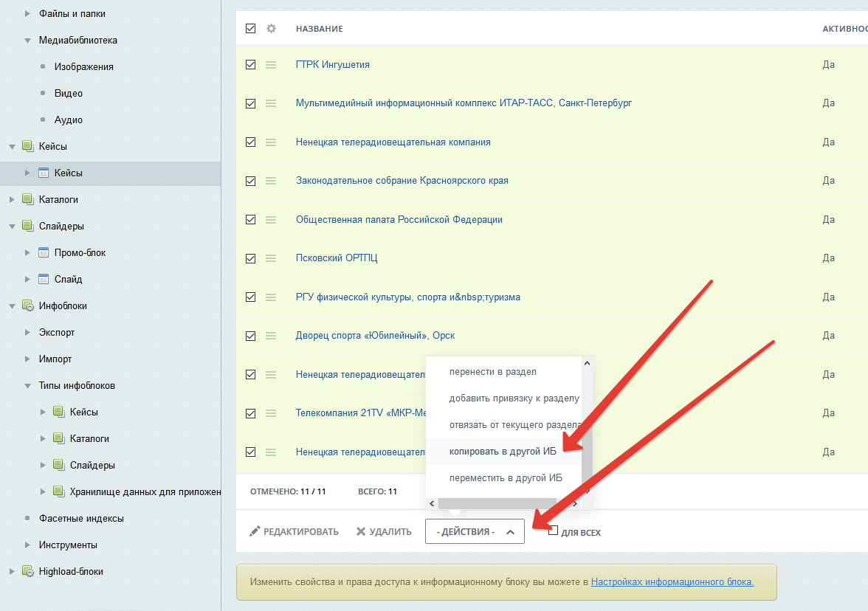The width and height of the screenshot is (868, 611).
Task: Toggle the select-all checkbox in table header
Action: coord(250,29)
